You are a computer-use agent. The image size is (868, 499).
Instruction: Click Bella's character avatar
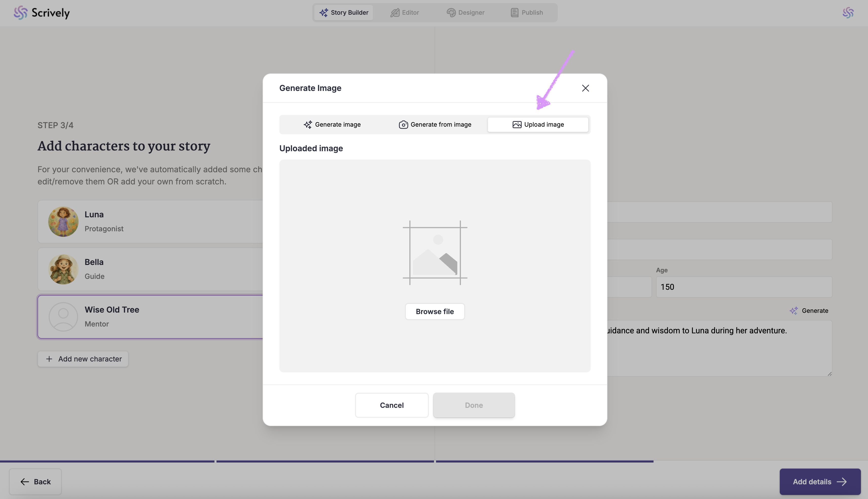(x=63, y=269)
